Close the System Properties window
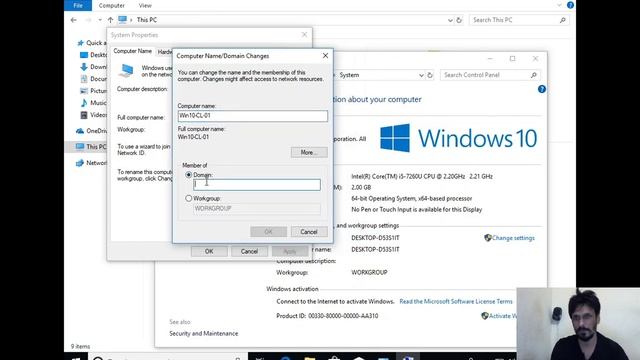Viewport: 640px width, 360px height. click(304, 35)
